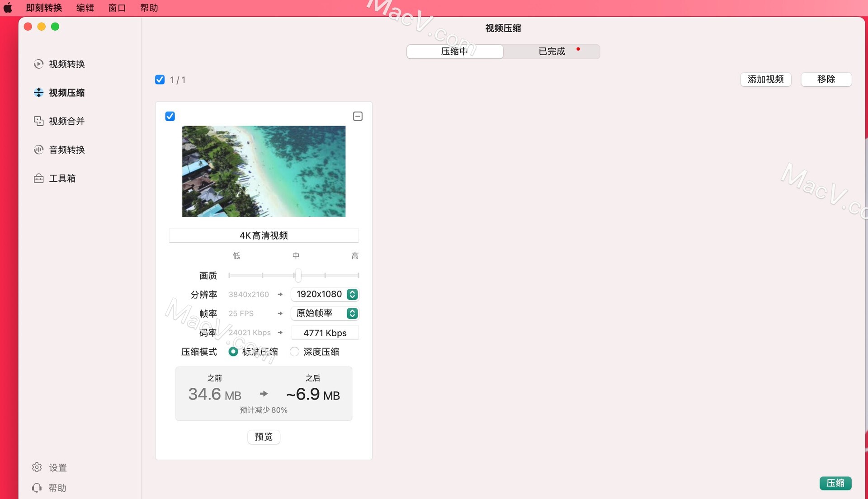Viewport: 868px width, 499px height.
Task: Click the 34.6 MB original size
Action: coord(215,395)
